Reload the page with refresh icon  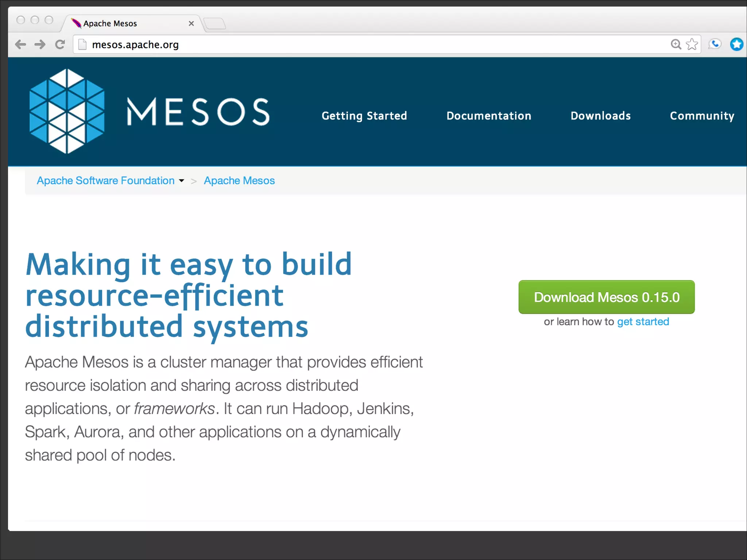(60, 44)
